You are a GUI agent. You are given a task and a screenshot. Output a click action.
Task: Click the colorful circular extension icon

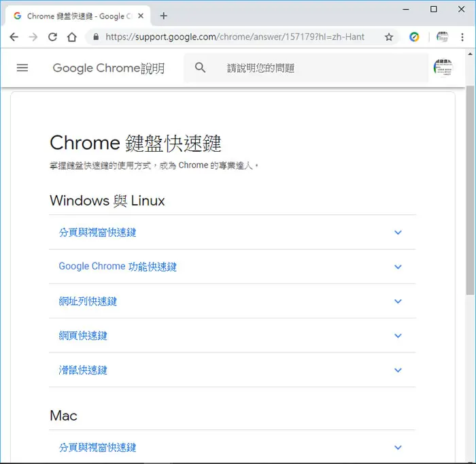tap(414, 37)
